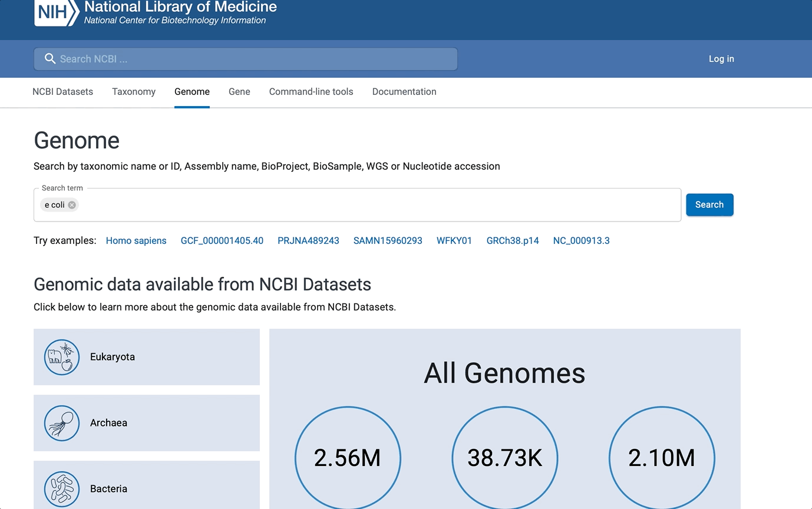This screenshot has width=812, height=509.
Task: Click the 2.56M genomes circle
Action: (348, 458)
